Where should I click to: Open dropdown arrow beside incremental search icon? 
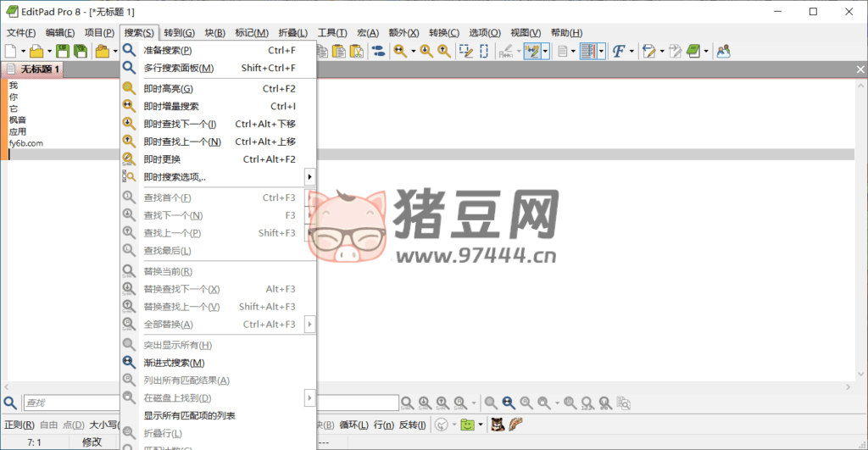pos(413,52)
